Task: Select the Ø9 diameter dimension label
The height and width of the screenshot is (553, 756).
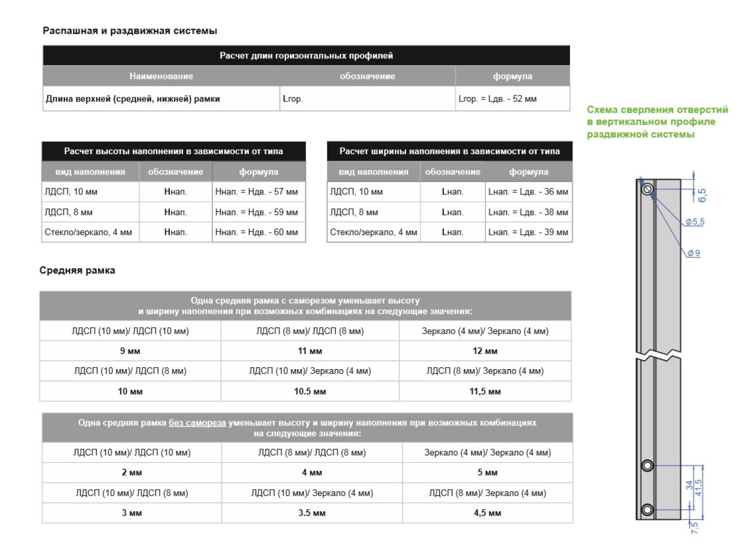Action: coord(693,253)
